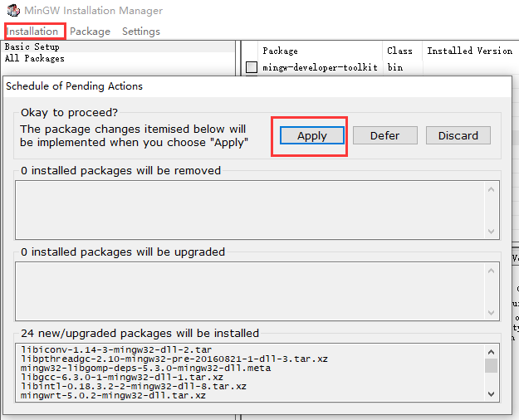
Task: Click up arrow in removed packages list
Action: 492,189
